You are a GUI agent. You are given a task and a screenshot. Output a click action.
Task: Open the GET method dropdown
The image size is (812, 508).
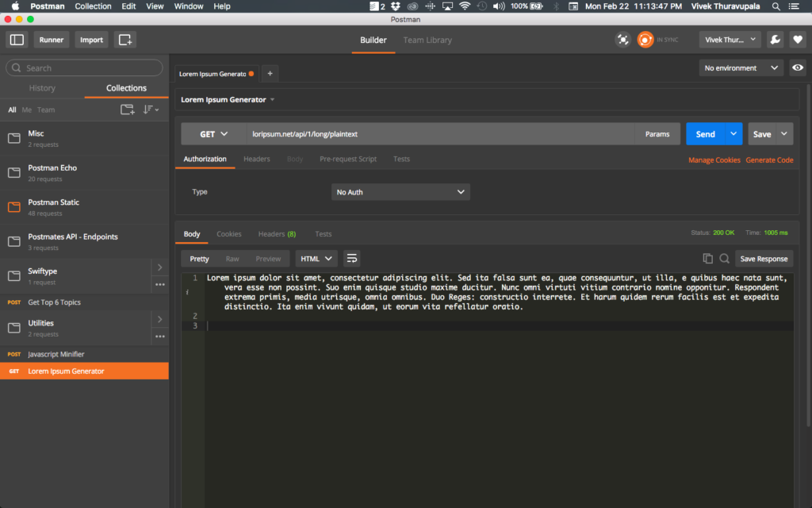coord(214,134)
